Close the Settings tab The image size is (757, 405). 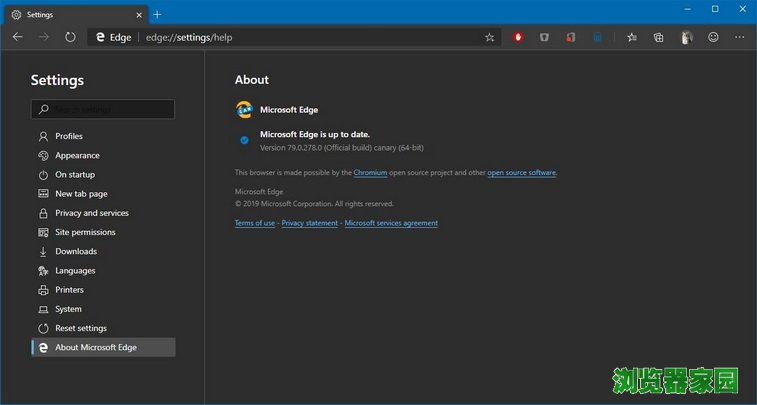pyautogui.click(x=139, y=14)
